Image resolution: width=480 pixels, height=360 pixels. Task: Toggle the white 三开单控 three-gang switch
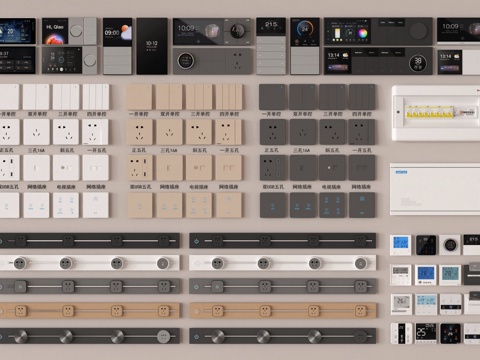coord(66,97)
